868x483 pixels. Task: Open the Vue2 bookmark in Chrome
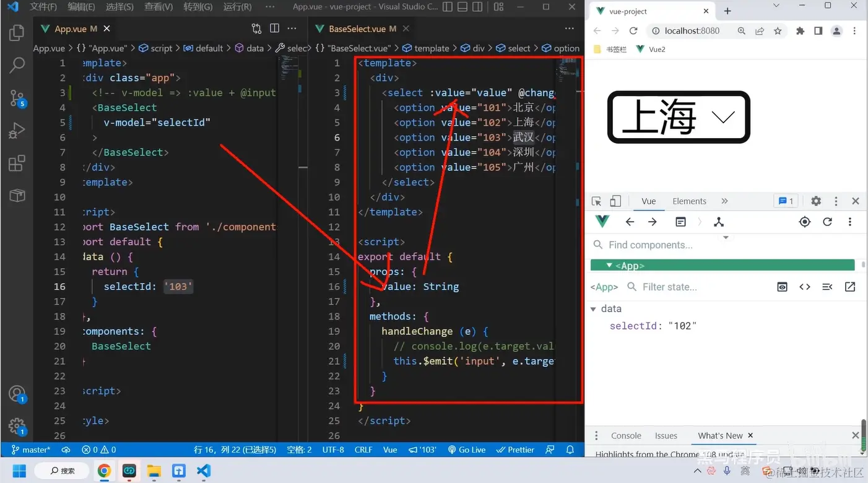pos(650,49)
